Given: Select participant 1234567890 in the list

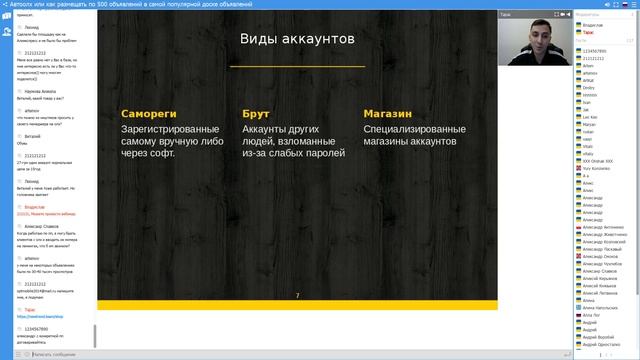Looking at the screenshot, I should pos(594,51).
